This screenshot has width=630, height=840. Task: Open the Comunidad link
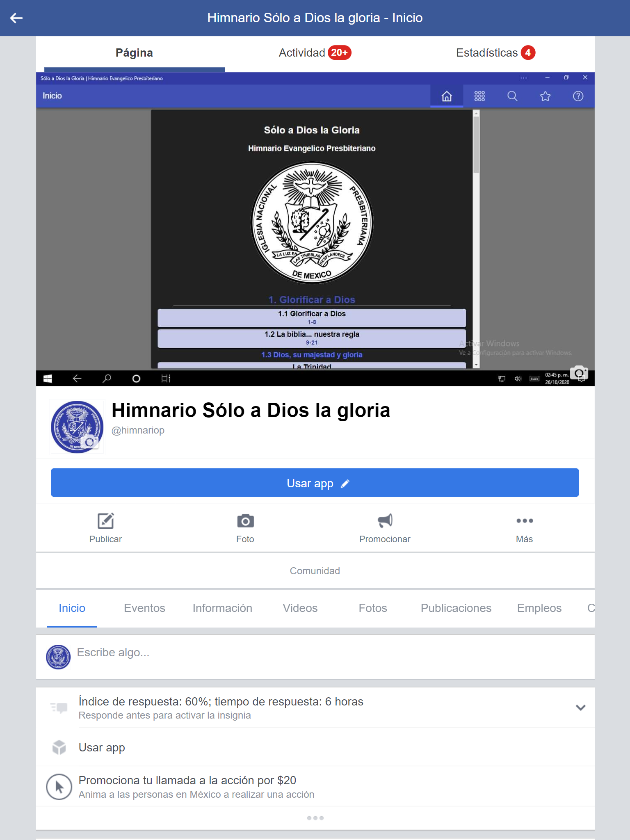click(x=315, y=571)
